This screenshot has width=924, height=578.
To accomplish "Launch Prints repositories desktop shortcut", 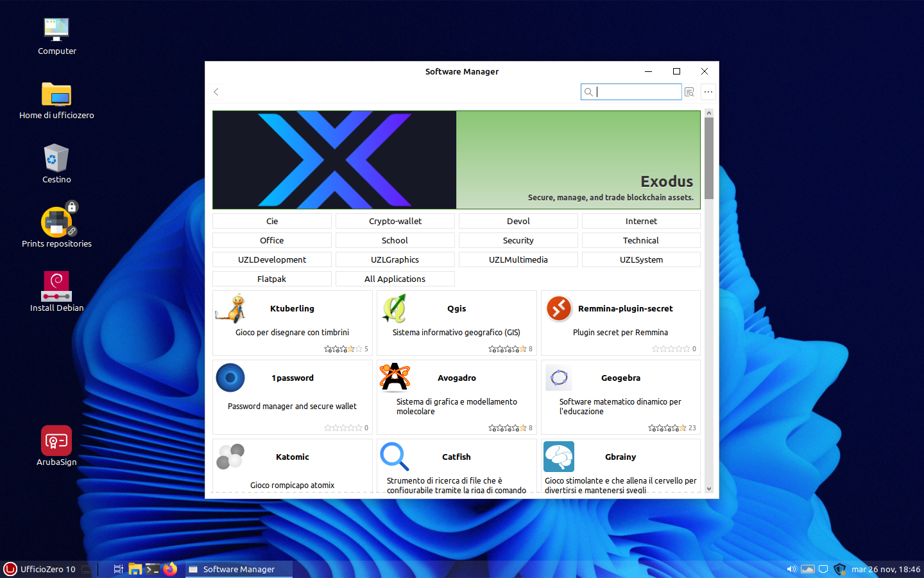I will [56, 221].
